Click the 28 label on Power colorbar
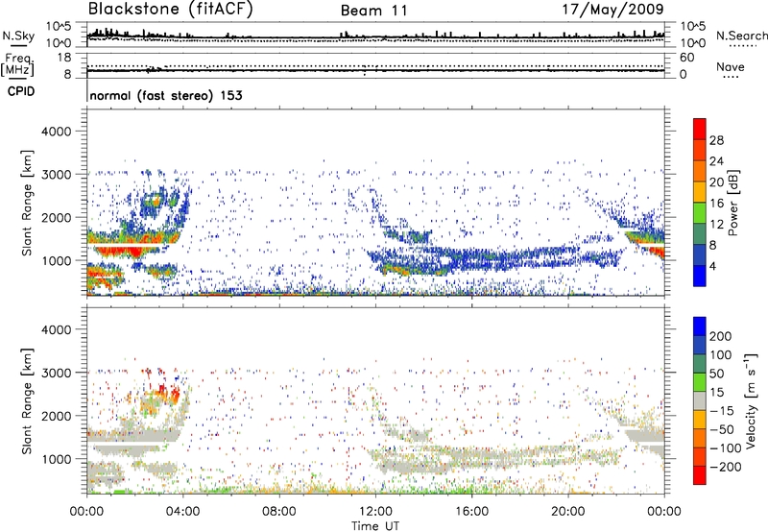The height and width of the screenshot is (532, 768). pos(716,140)
